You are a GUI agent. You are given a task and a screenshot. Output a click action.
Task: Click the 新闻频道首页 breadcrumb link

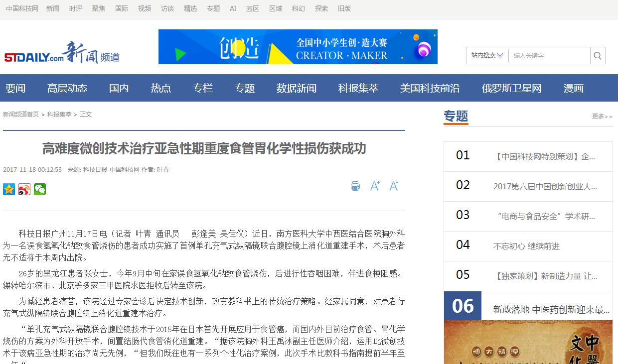(21, 115)
